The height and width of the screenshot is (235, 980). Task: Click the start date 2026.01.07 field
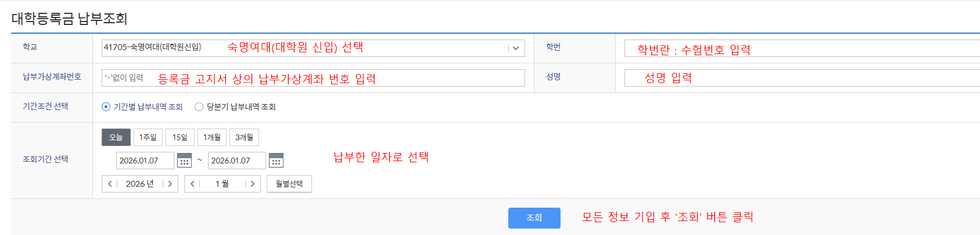(x=145, y=161)
